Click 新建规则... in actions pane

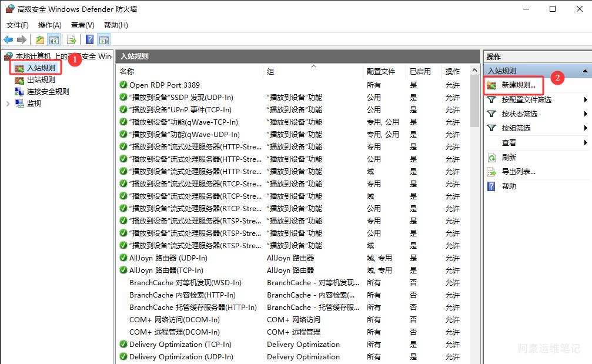[x=519, y=85]
